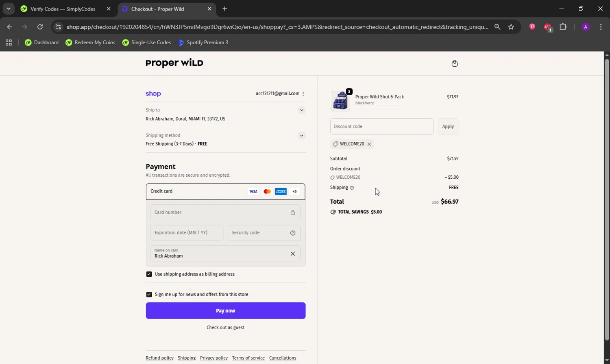Open the Privacy policy link

pyautogui.click(x=214, y=358)
